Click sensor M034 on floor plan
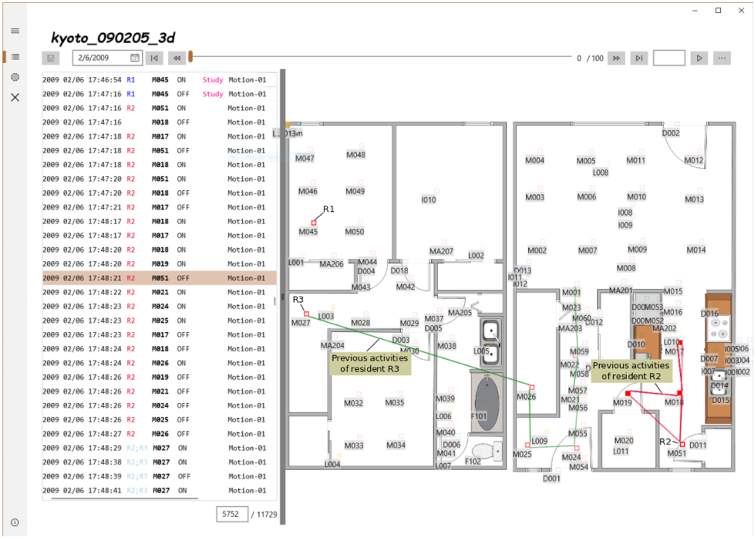This screenshot has width=756, height=539. tap(396, 445)
